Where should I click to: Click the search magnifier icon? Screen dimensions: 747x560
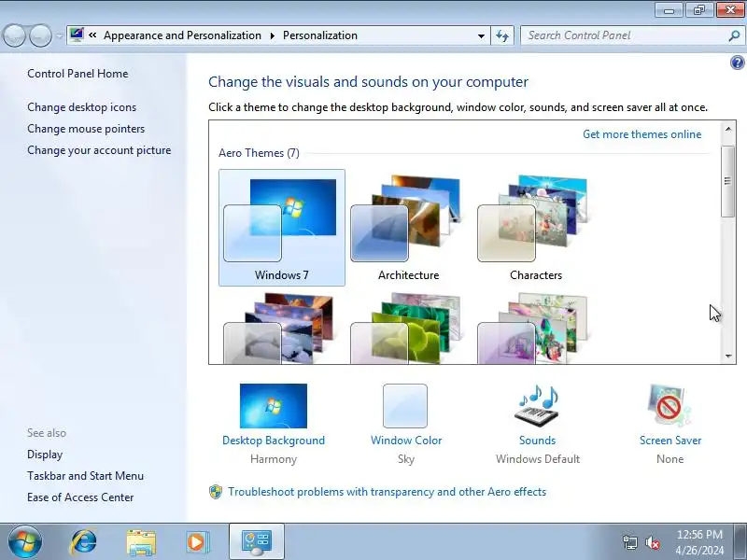734,35
